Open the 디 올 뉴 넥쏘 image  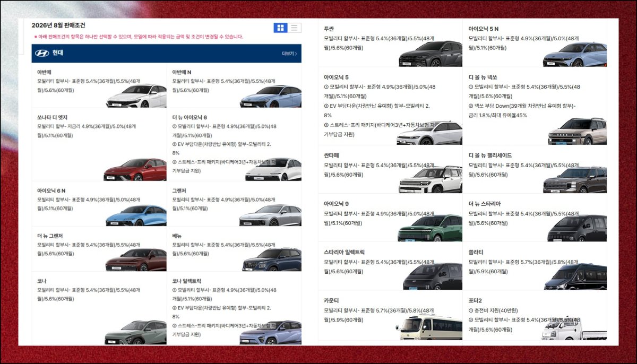577,132
